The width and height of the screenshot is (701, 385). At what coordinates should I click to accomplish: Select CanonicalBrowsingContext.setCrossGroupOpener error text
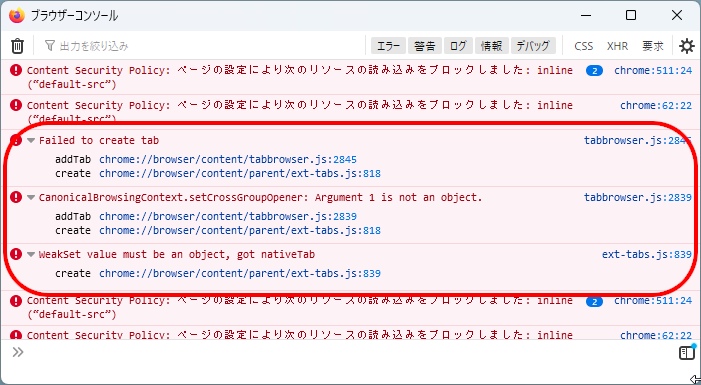[261, 197]
